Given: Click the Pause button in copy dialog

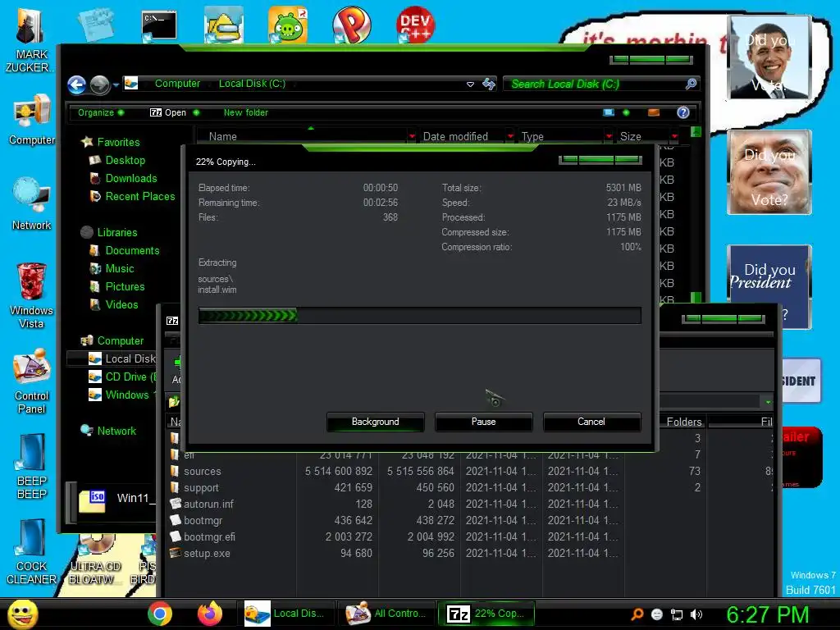Looking at the screenshot, I should click(x=484, y=422).
